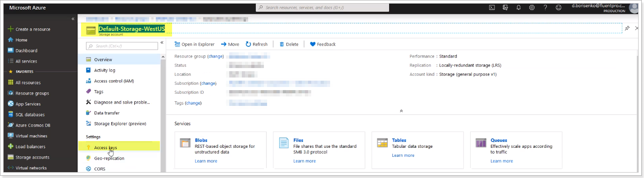Click change link beside Resource group
This screenshot has width=644, height=178.
click(215, 56)
